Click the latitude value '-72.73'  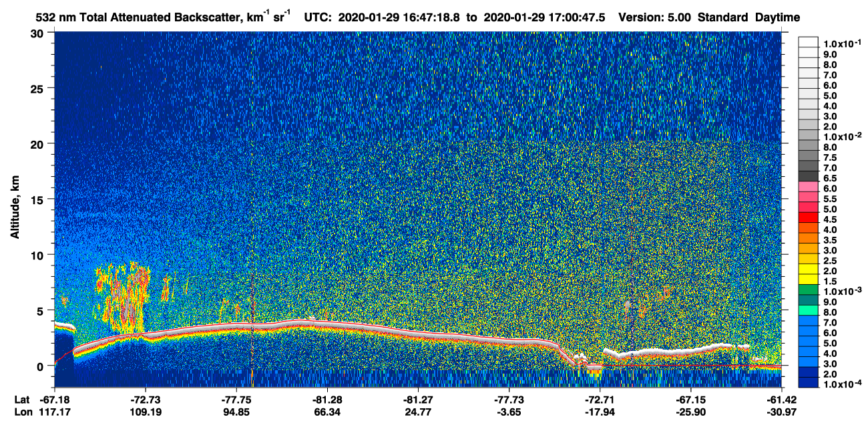point(146,399)
